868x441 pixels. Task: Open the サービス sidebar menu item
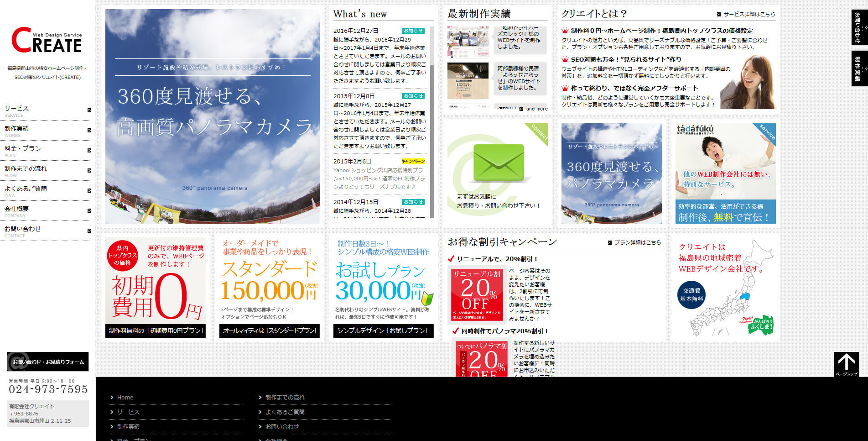46,110
